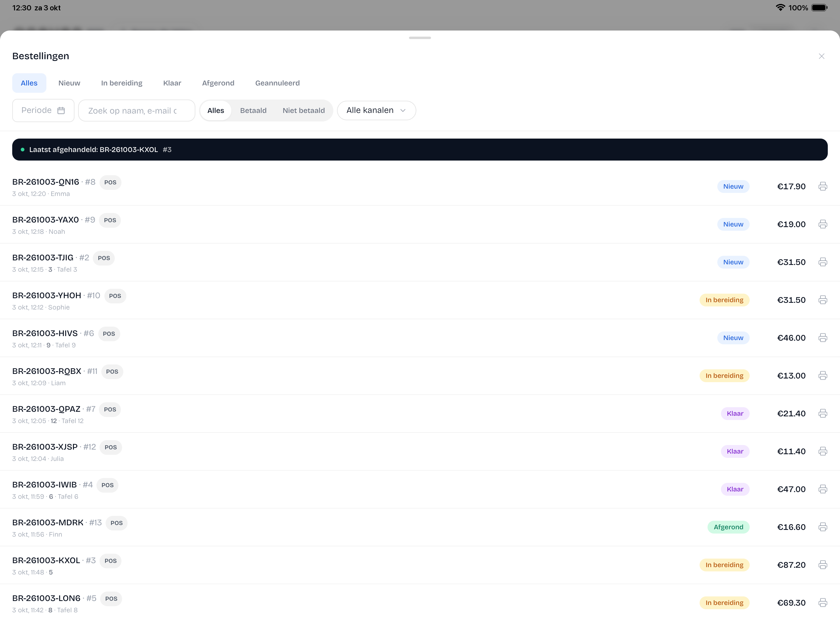
Task: Print receipt for order BR-261003-IWIB
Action: pos(823,489)
